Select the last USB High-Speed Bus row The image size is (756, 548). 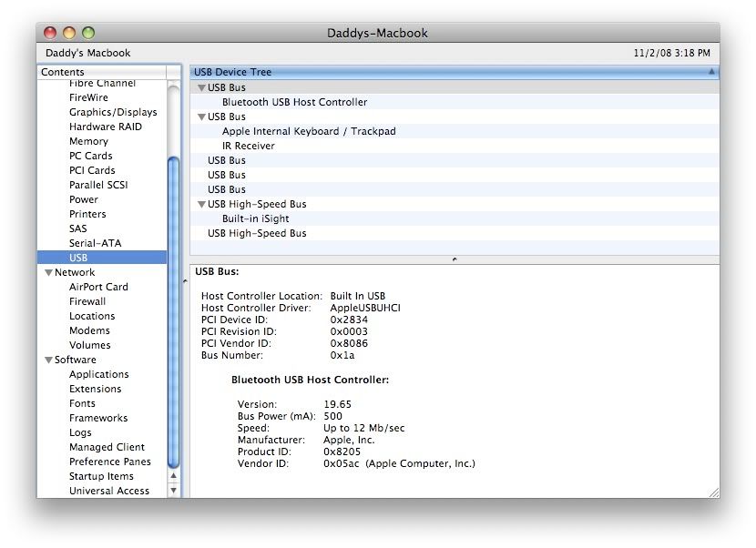tap(455, 233)
